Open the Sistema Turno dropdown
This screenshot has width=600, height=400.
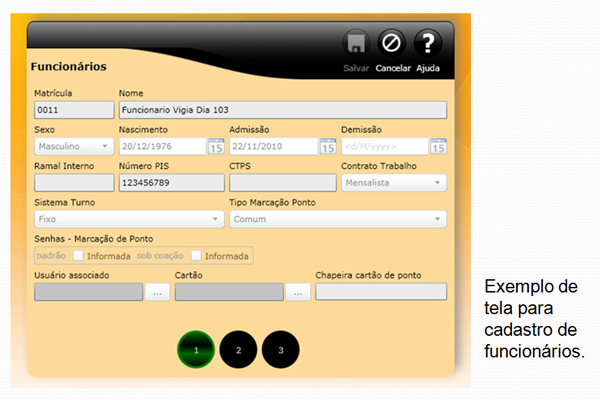[x=129, y=219]
